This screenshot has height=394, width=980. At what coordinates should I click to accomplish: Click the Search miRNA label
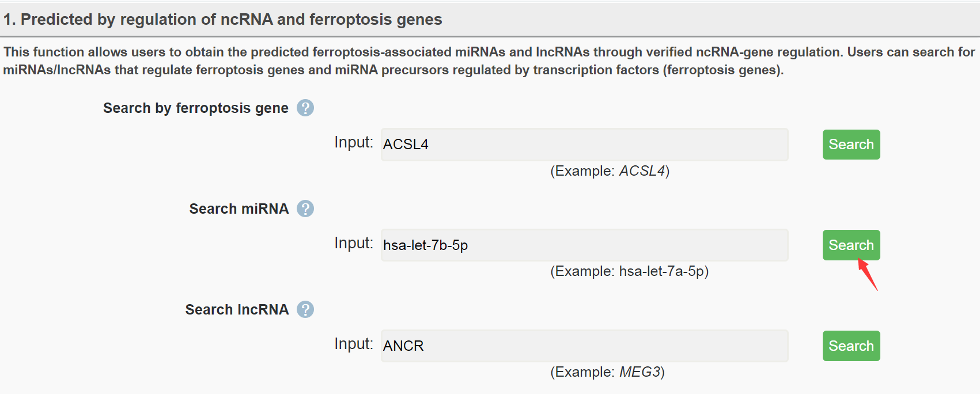pyautogui.click(x=239, y=209)
